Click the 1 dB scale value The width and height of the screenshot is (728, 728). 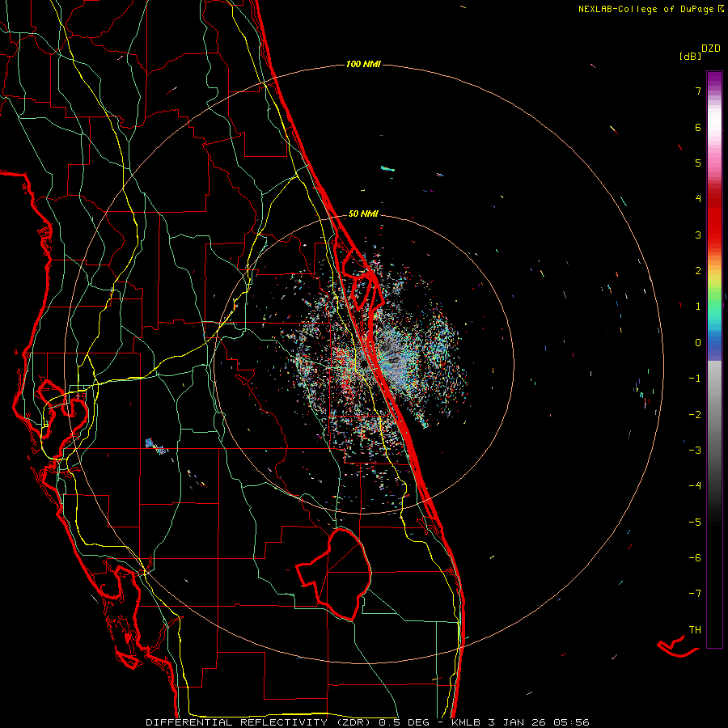pos(698,307)
